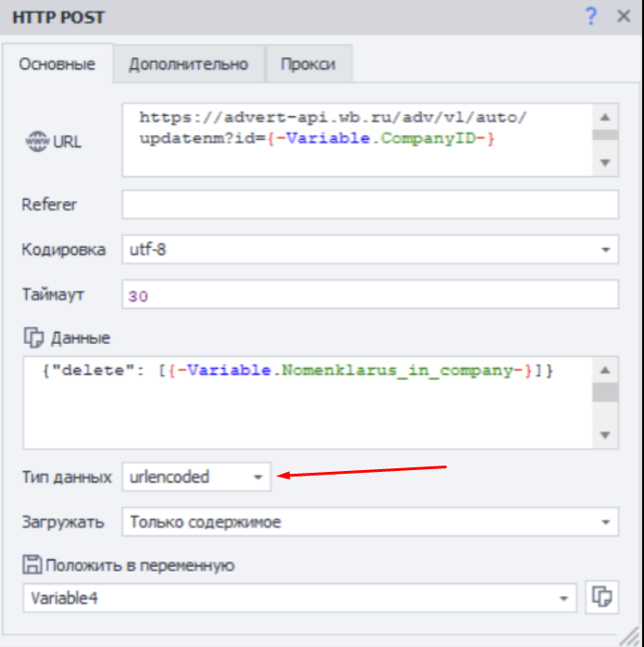Switch to the Основные tab
This screenshot has width=644, height=647.
pyautogui.click(x=57, y=65)
